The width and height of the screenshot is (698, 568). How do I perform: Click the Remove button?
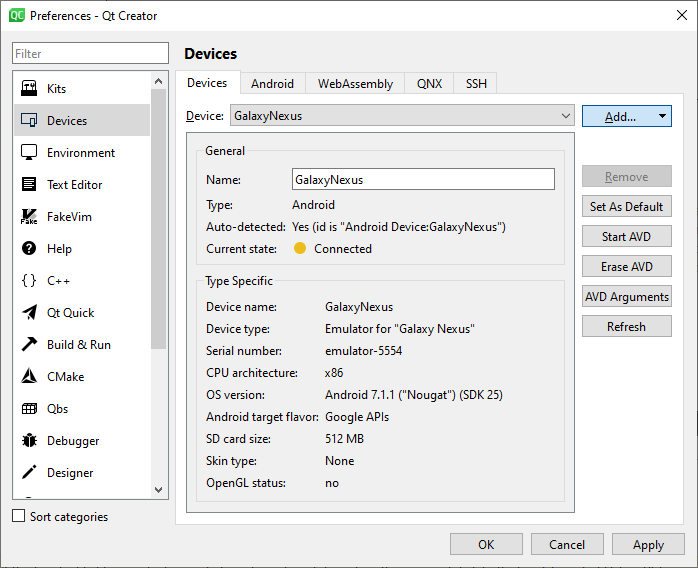(626, 176)
